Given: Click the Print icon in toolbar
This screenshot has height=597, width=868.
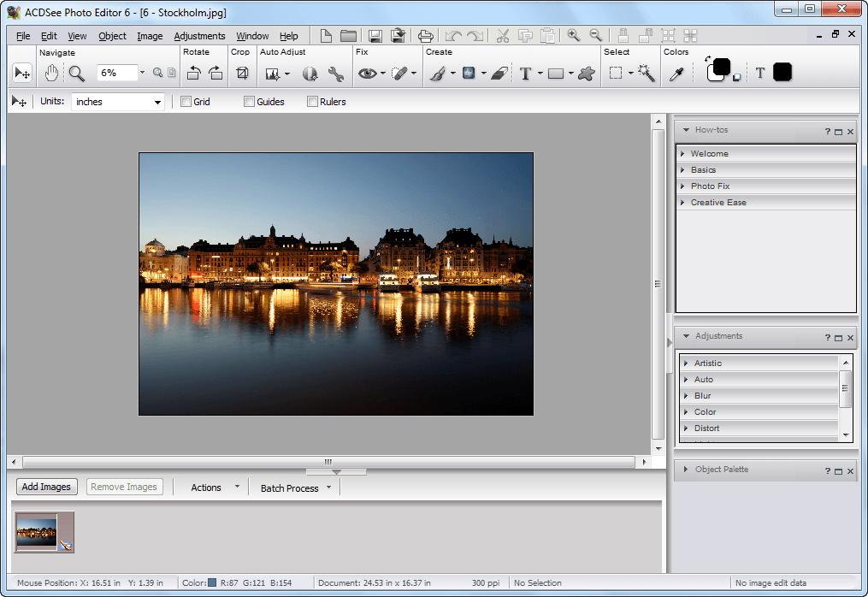Looking at the screenshot, I should click(425, 36).
